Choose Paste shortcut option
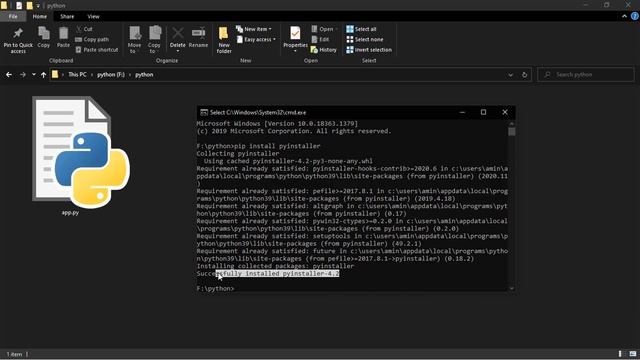640x360 pixels. pyautogui.click(x=97, y=49)
